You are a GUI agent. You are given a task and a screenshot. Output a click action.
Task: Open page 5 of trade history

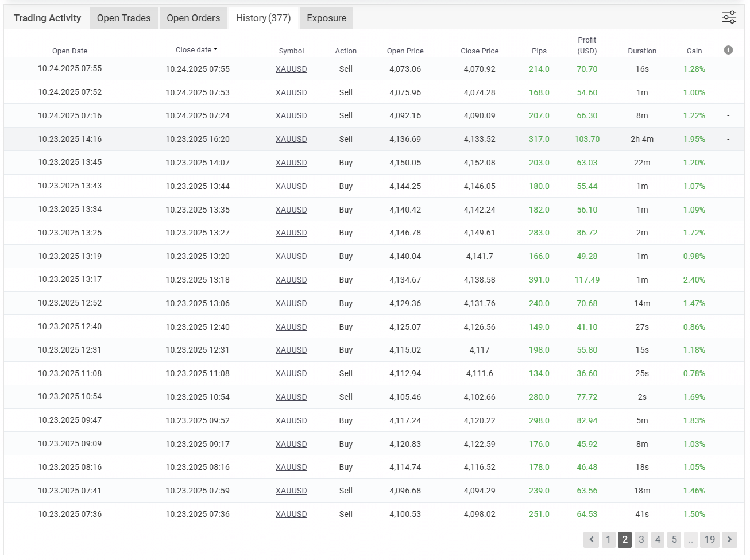coord(674,539)
